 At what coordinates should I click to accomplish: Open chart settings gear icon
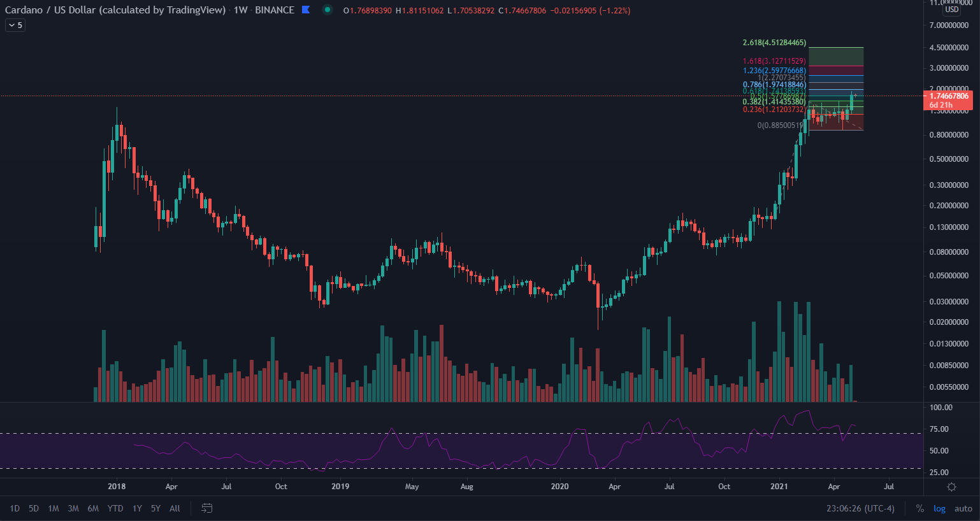(951, 487)
